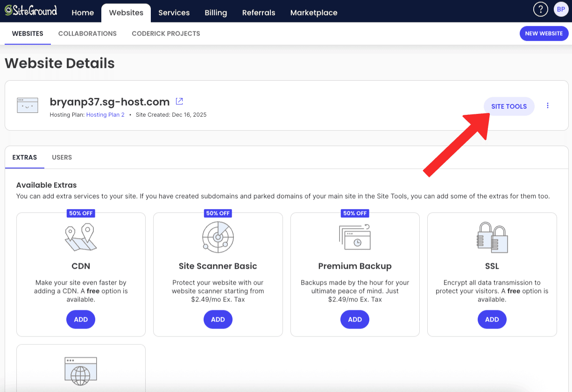This screenshot has width=572, height=392.
Task: Click the Premium Backup card title
Action: (355, 266)
